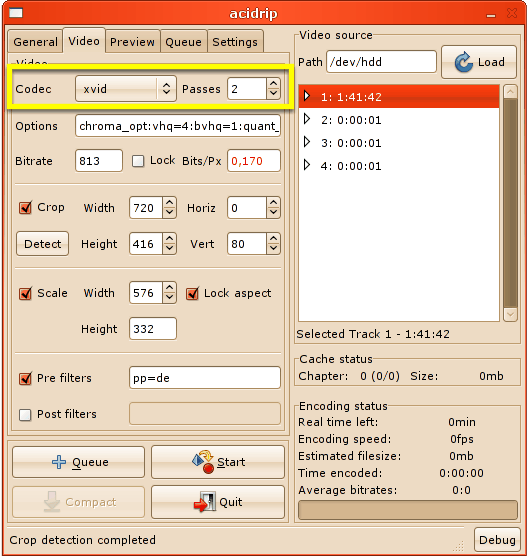The height and width of the screenshot is (556, 527).
Task: Click the Quit button
Action: (x=218, y=502)
